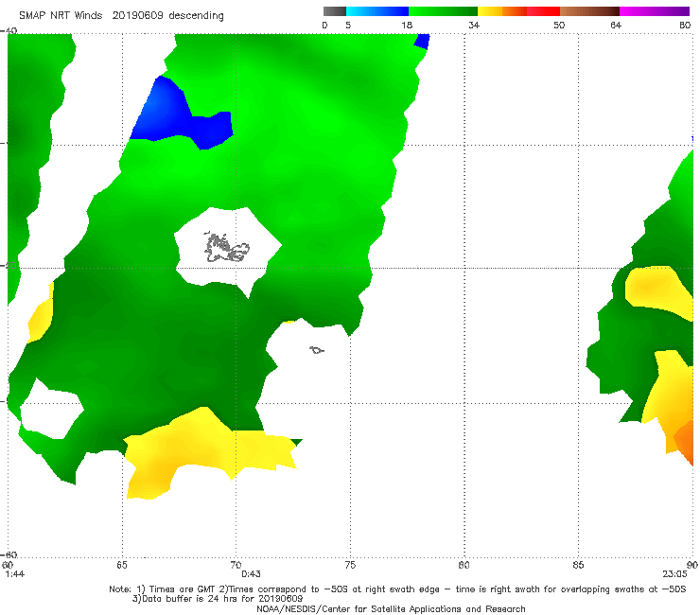This screenshot has width=700, height=615.
Task: Click the swath time '1:44'
Action: pos(15,574)
